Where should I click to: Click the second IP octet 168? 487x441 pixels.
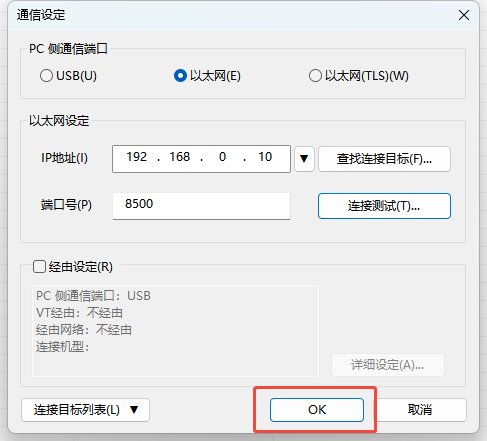pyautogui.click(x=179, y=157)
